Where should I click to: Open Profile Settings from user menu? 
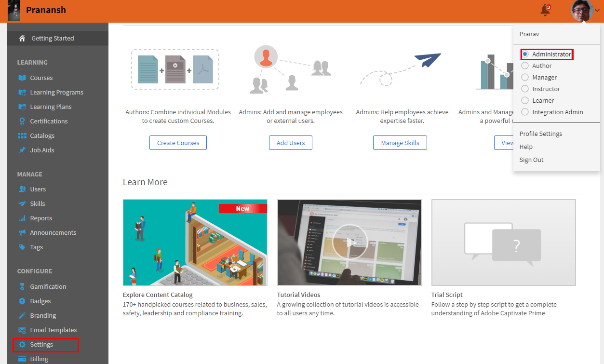540,134
